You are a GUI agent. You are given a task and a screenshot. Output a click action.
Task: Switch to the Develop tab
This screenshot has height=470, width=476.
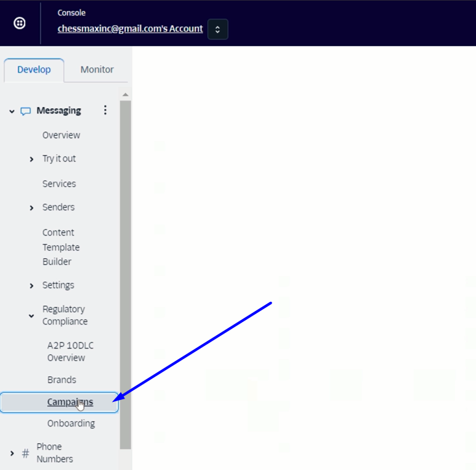[x=34, y=70]
